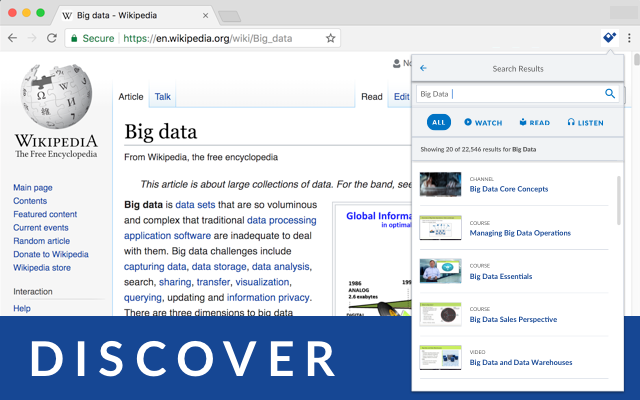Screen dimensions: 640x400
Task: Open Big Data Sales Perspective course
Action: point(513,319)
